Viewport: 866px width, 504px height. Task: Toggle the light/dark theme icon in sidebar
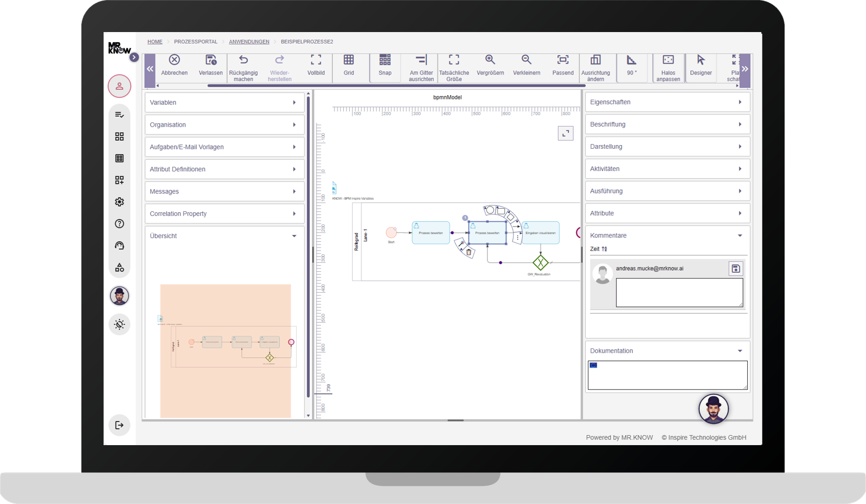coord(119,324)
